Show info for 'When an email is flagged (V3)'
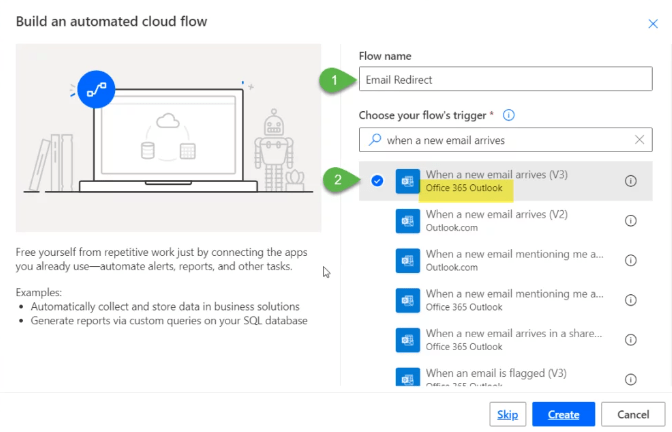This screenshot has width=672, height=432. (630, 379)
